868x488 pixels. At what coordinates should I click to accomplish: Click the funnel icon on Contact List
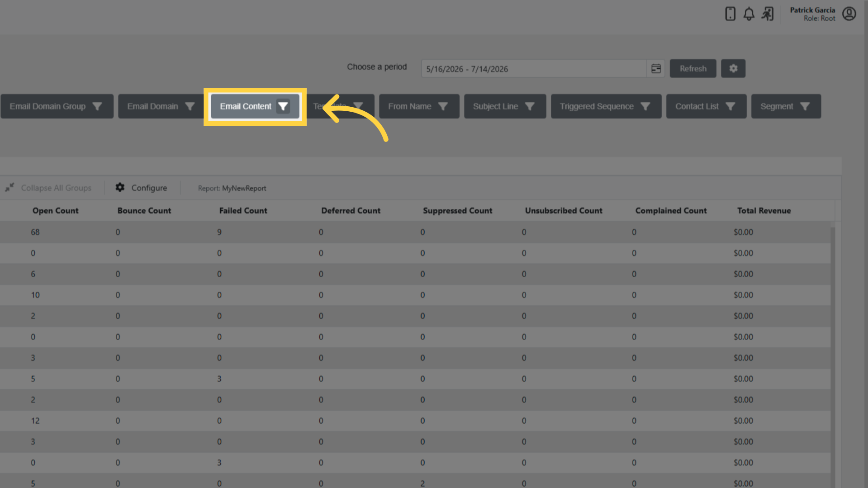click(x=730, y=106)
